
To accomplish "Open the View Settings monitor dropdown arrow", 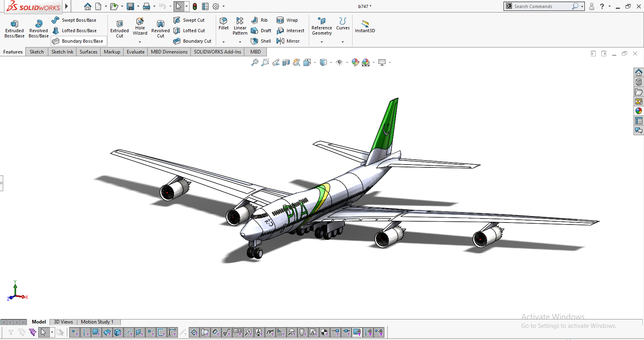I will coord(390,62).
